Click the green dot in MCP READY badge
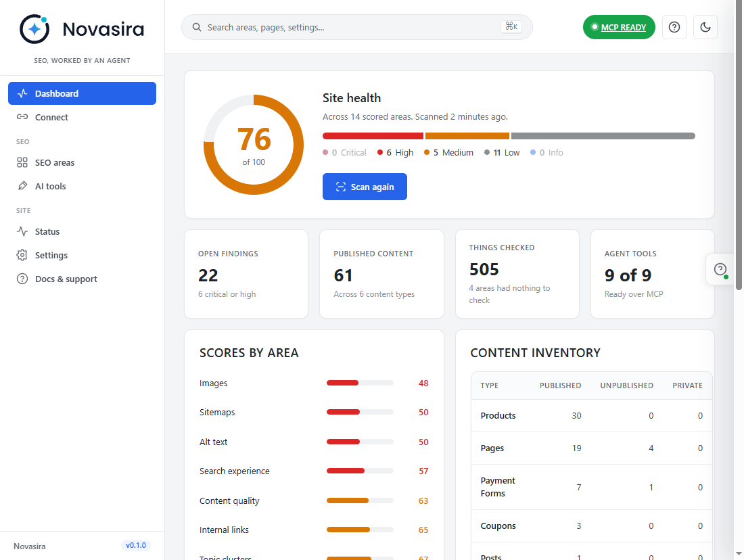This screenshot has width=744, height=560. pyautogui.click(x=594, y=27)
